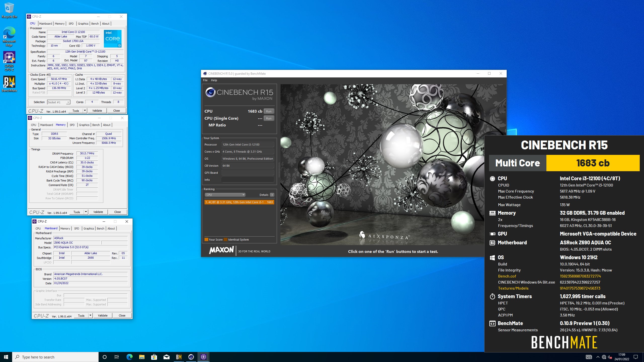Open the Cinebench File menu
Viewport: 644px width, 362px height.
tap(205, 80)
